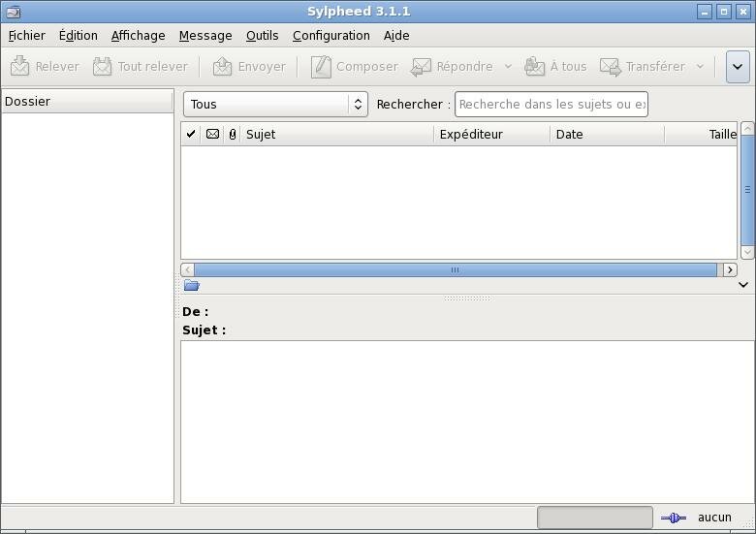Show more toolbar items overflow chevron
The image size is (756, 534).
(738, 67)
